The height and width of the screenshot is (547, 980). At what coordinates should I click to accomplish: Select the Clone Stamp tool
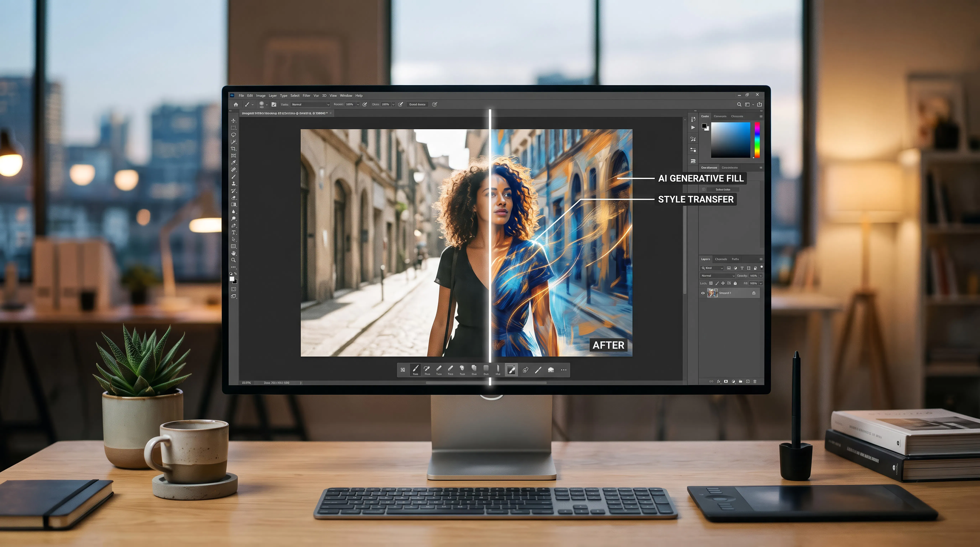tap(233, 184)
